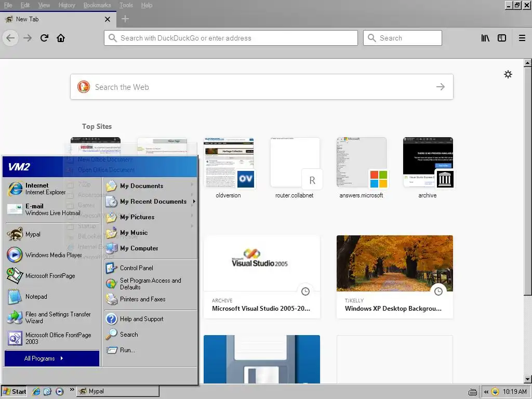Image resolution: width=532 pixels, height=399 pixels.
Task: Open new tab page settings gear
Action: 508,74
